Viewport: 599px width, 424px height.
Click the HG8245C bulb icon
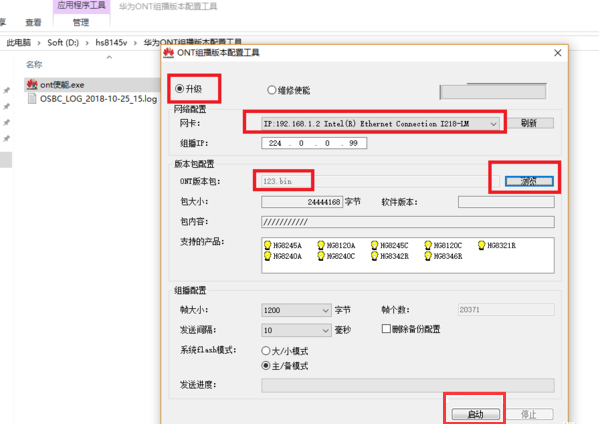click(x=374, y=245)
